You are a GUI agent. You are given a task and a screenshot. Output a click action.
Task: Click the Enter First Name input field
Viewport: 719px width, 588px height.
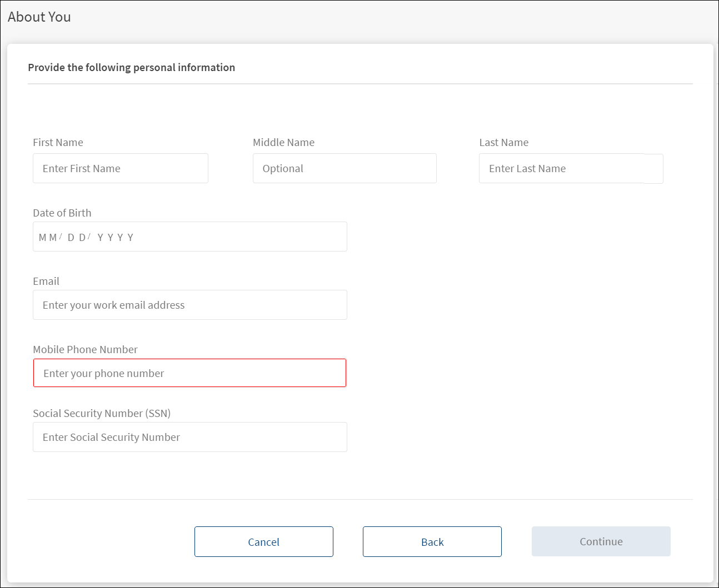[x=120, y=168]
